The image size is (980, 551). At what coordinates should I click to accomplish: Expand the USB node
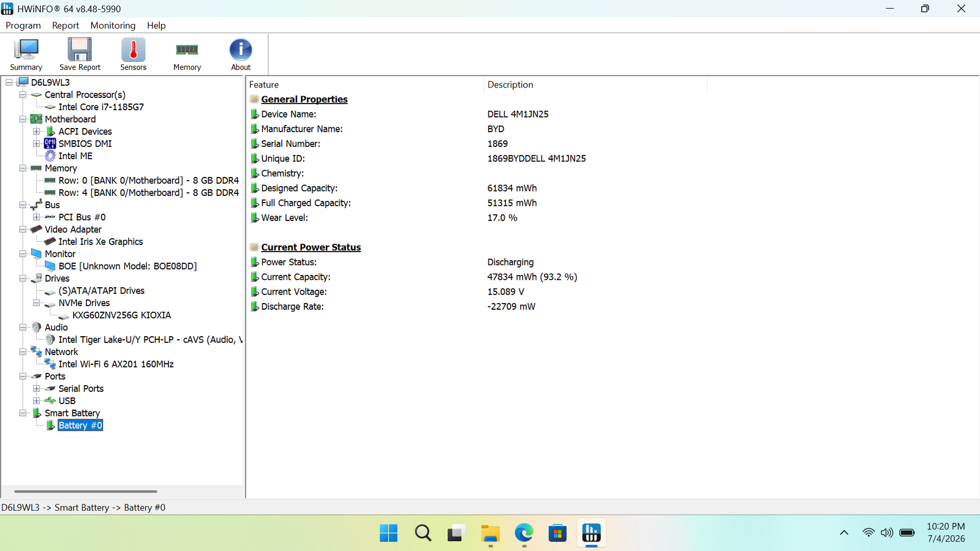pyautogui.click(x=36, y=401)
